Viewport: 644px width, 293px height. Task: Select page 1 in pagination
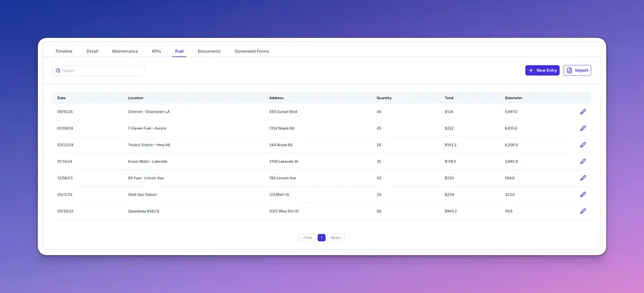(321, 237)
